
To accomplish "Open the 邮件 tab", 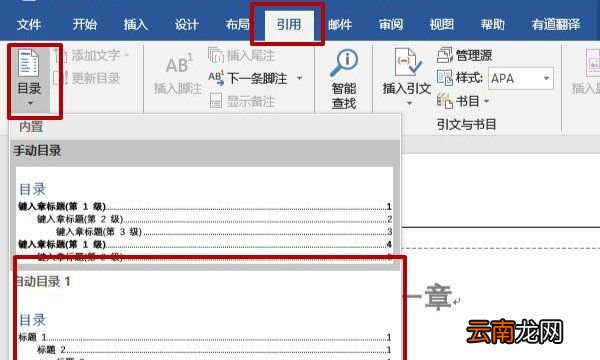I will point(340,25).
